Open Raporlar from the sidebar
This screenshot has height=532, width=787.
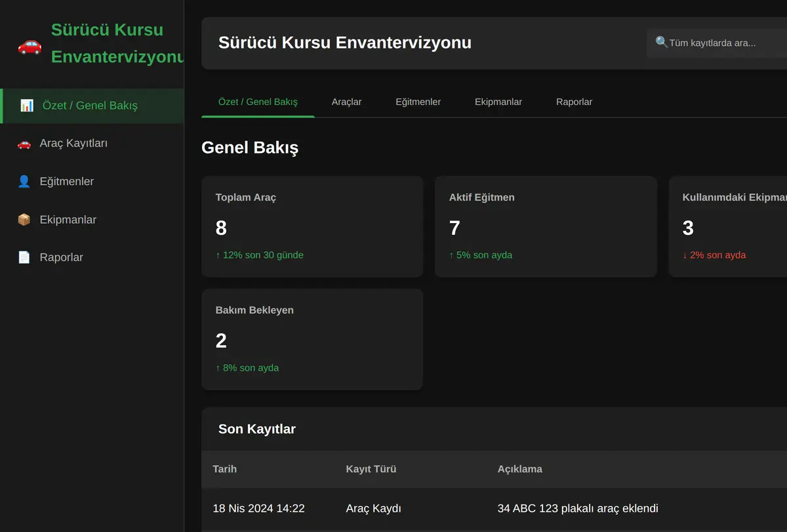[x=92, y=258]
